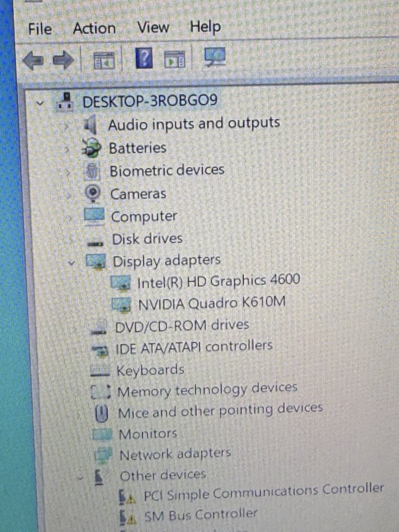This screenshot has width=399, height=532.
Task: Collapse the Other devices category
Action: (x=80, y=478)
